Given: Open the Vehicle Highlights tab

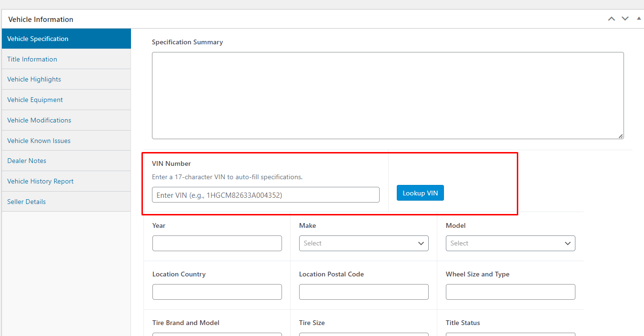Looking at the screenshot, I should [x=66, y=79].
